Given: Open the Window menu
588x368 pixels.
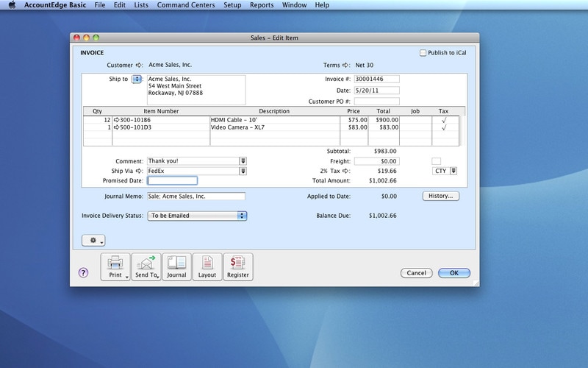Looking at the screenshot, I should [295, 5].
